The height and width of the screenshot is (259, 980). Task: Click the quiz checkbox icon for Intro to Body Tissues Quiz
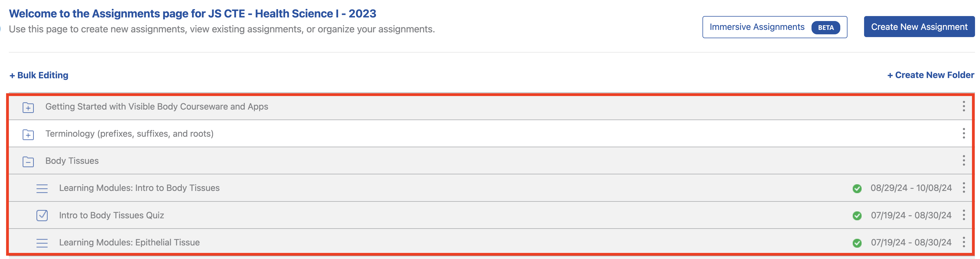(42, 215)
